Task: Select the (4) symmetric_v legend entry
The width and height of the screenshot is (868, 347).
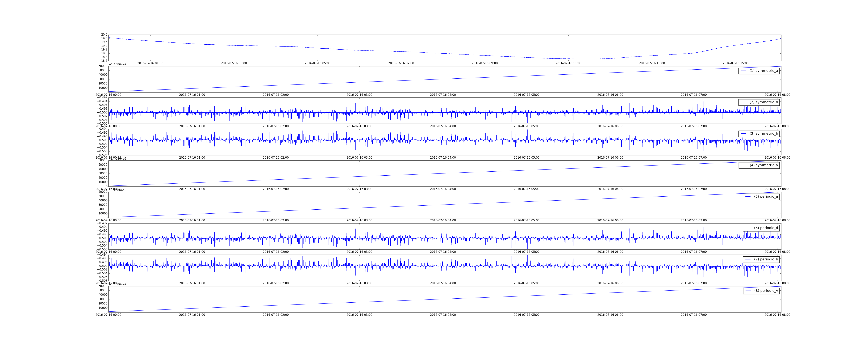Action: point(763,165)
